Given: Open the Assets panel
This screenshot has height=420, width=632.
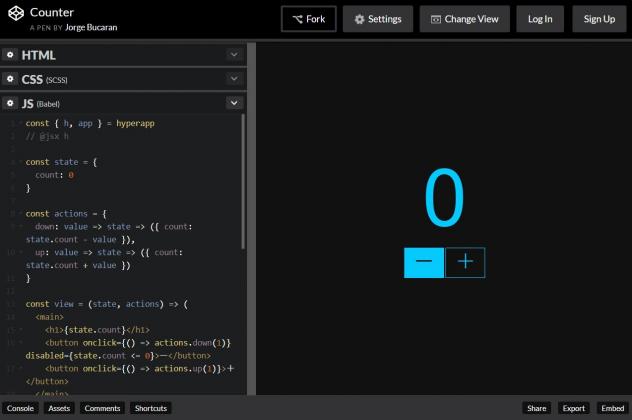Looking at the screenshot, I should point(59,408).
